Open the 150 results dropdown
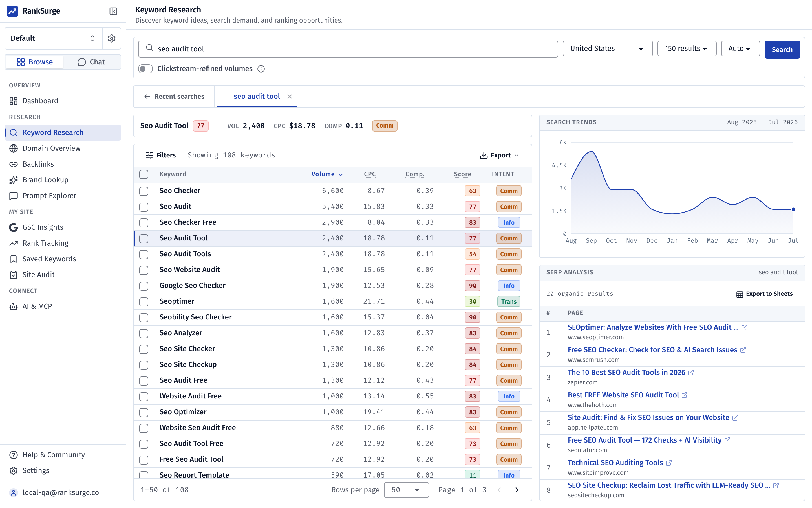Viewport: 812px width, 508px height. click(x=687, y=49)
